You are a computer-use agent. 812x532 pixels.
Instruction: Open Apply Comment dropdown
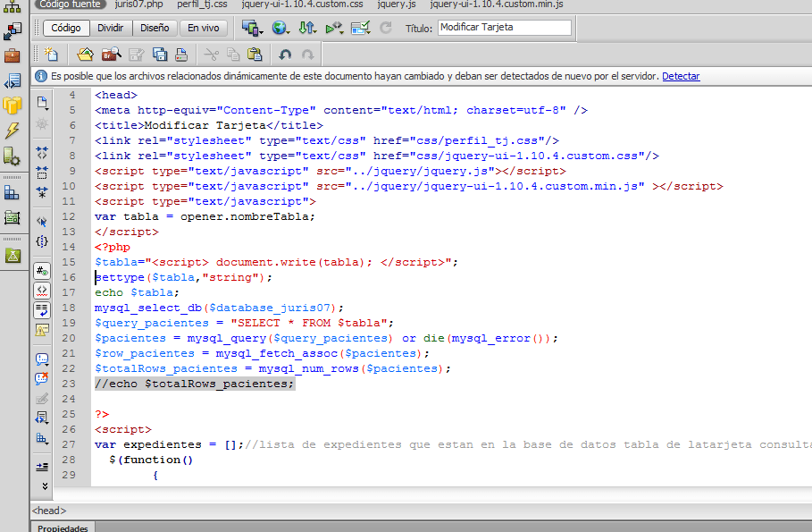pyautogui.click(x=42, y=359)
